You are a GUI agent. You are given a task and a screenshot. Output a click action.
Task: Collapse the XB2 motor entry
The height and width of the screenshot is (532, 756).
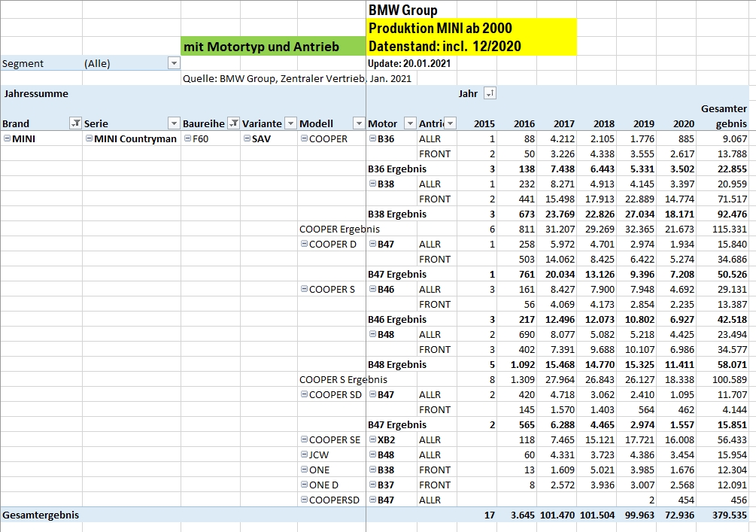point(372,439)
